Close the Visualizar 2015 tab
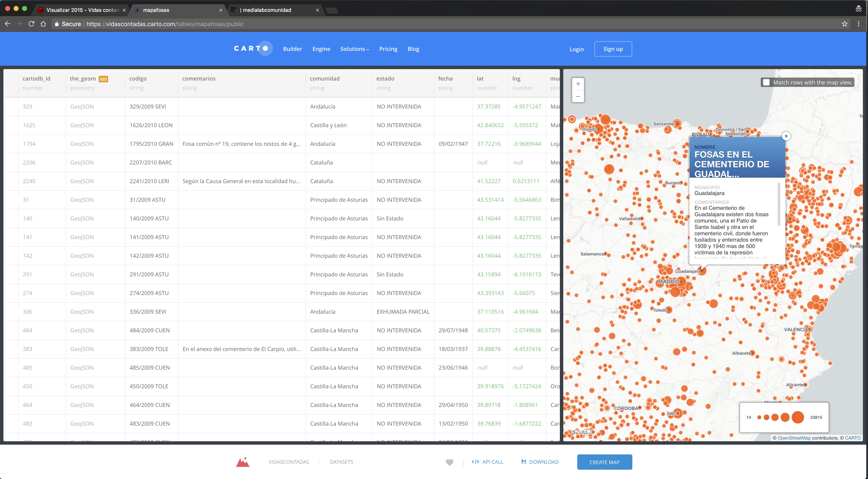Screen dimensions: 868x479 click(x=124, y=10)
